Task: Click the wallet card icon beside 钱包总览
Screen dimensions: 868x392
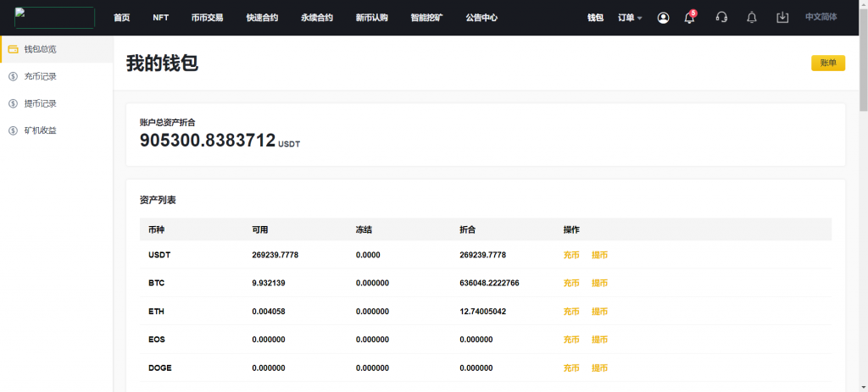Action: [13, 49]
